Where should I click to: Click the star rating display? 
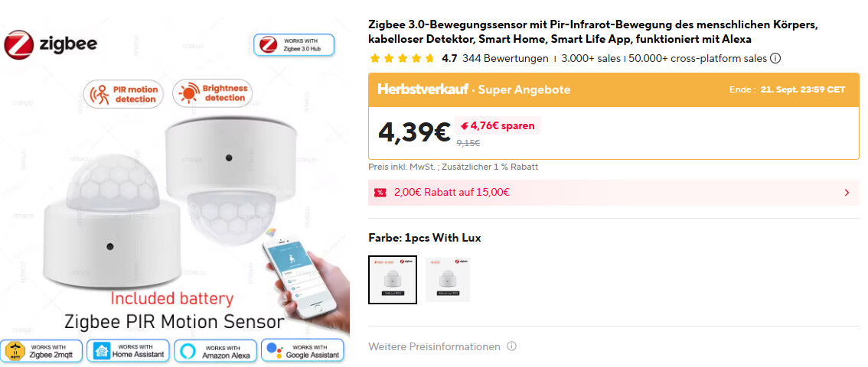[402, 59]
